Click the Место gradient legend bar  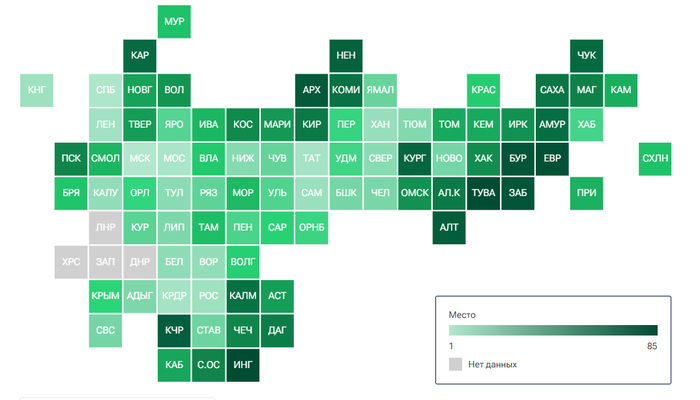553,331
